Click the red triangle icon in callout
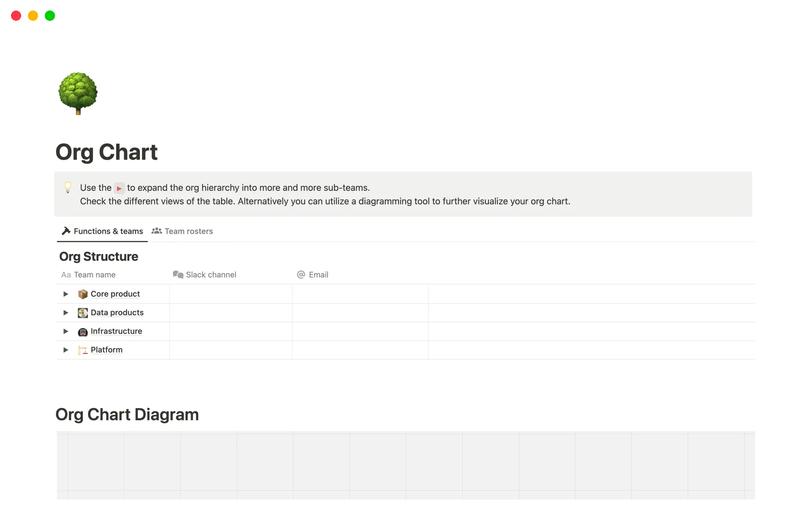This screenshot has height=508, width=812. pyautogui.click(x=119, y=188)
